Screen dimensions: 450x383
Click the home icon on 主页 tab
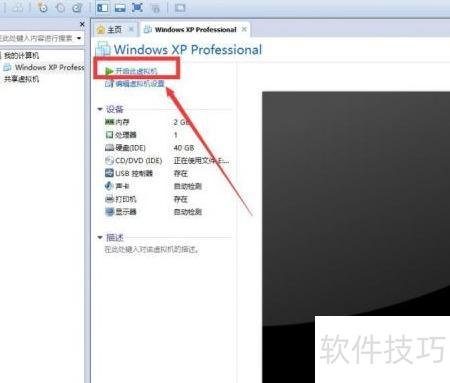point(100,30)
